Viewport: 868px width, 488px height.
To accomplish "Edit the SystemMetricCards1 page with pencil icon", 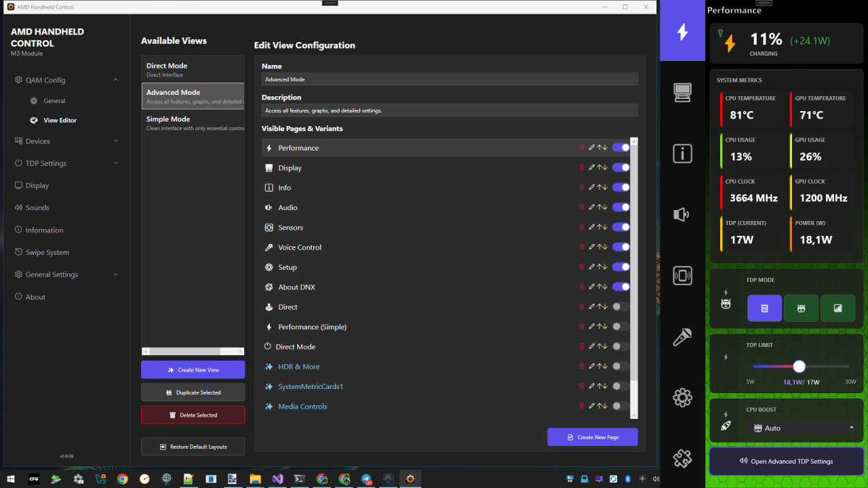I will tap(591, 386).
